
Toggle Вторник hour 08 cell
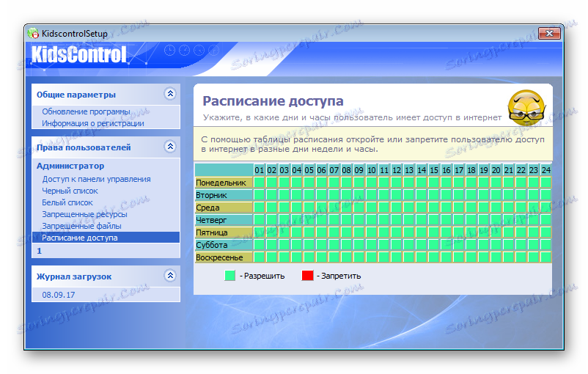coord(347,195)
